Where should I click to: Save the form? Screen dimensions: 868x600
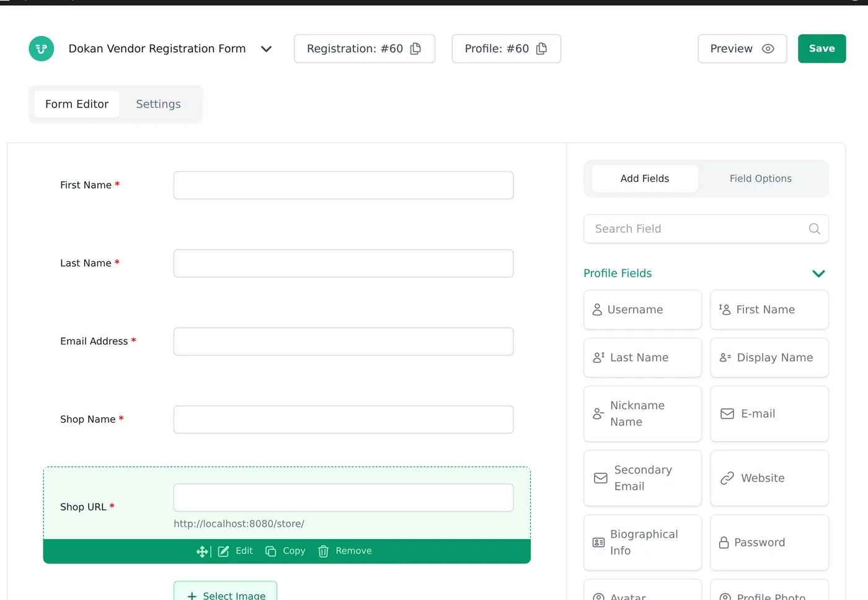pyautogui.click(x=822, y=48)
